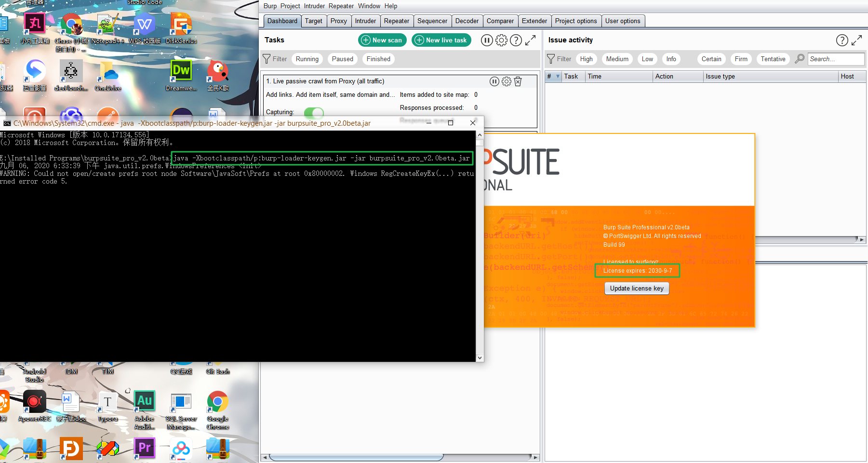Toggle Finished task filter
868x463 pixels.
coord(378,59)
